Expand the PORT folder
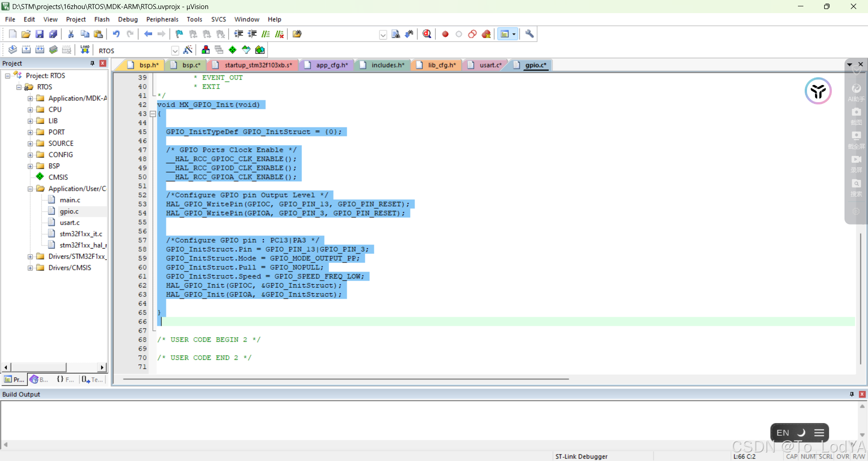The height and width of the screenshot is (461, 868). pos(30,132)
